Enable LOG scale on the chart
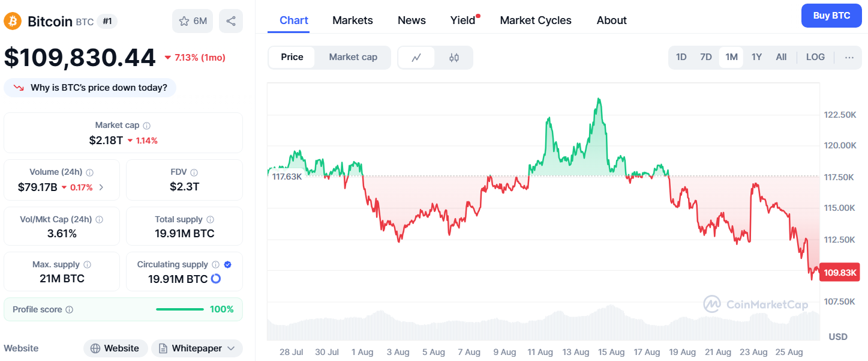This screenshot has width=868, height=361. coord(815,56)
